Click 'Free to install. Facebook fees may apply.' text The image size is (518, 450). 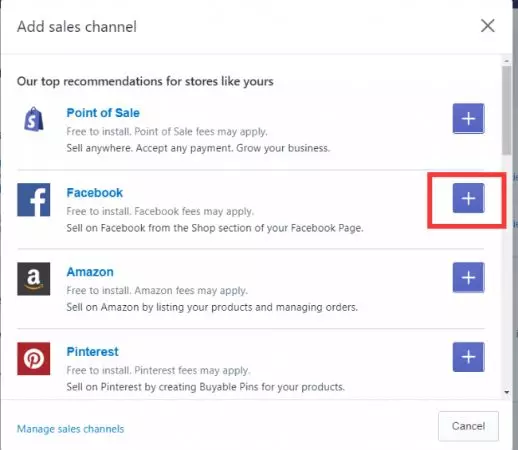[160, 211]
